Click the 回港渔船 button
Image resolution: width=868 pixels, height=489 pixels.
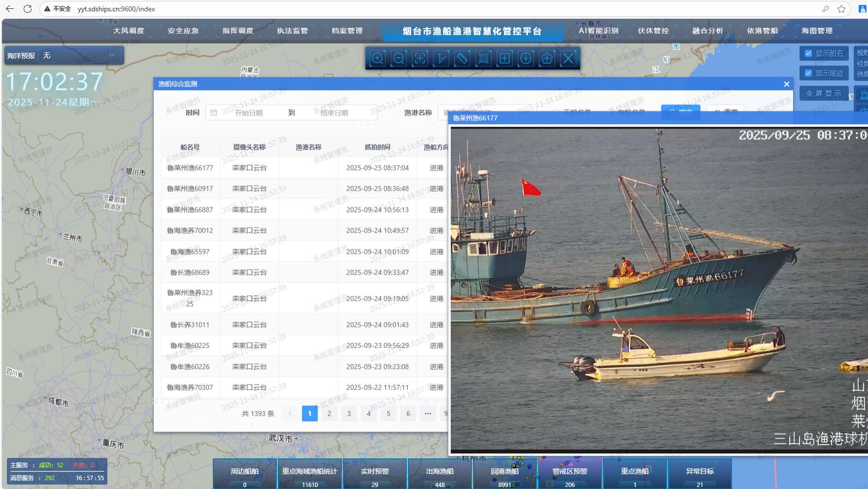click(x=505, y=474)
